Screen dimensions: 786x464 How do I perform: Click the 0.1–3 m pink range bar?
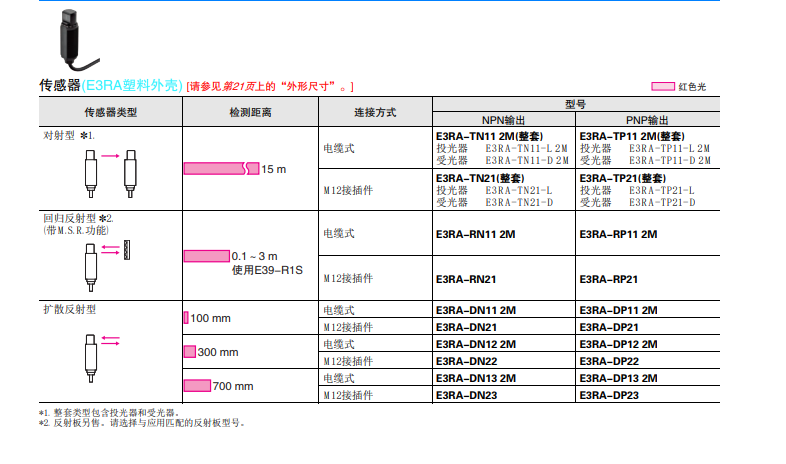coord(207,256)
